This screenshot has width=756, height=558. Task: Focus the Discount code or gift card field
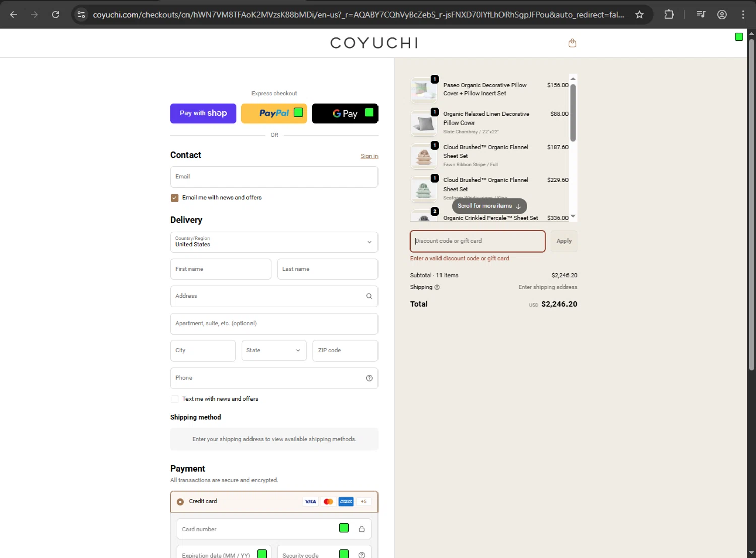[x=478, y=241]
